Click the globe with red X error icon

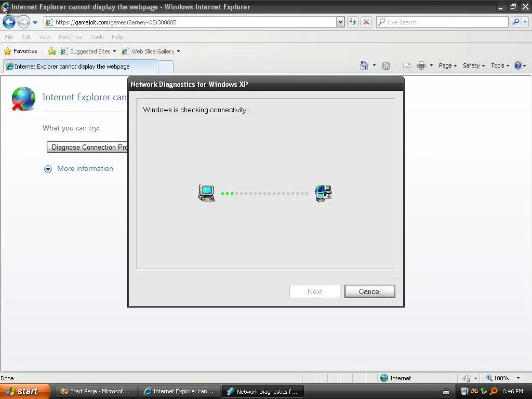[x=23, y=99]
